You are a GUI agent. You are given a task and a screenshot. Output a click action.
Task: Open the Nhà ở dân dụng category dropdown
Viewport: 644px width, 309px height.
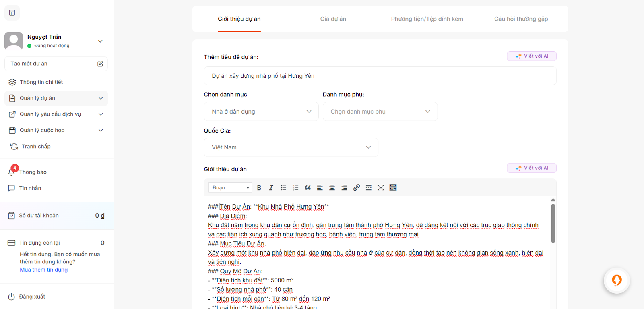click(x=261, y=112)
